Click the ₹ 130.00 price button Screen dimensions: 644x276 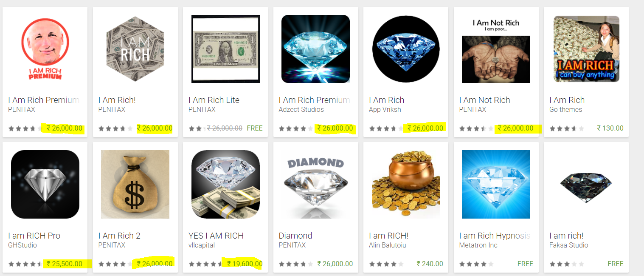tap(610, 128)
